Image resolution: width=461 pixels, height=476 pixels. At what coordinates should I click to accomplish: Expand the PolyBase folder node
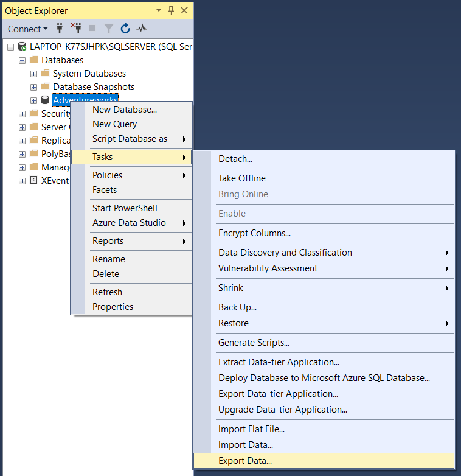tap(22, 154)
